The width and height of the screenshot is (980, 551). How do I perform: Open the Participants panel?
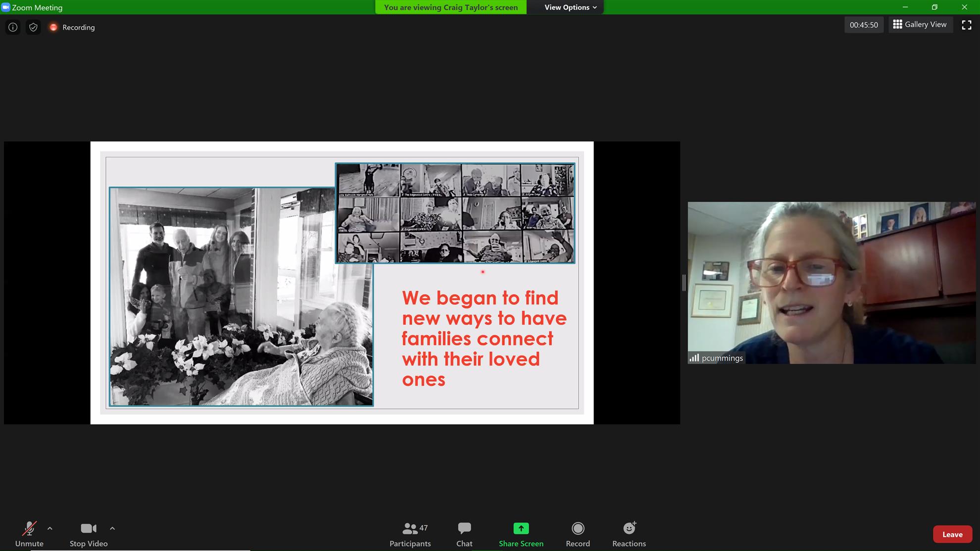[410, 534]
